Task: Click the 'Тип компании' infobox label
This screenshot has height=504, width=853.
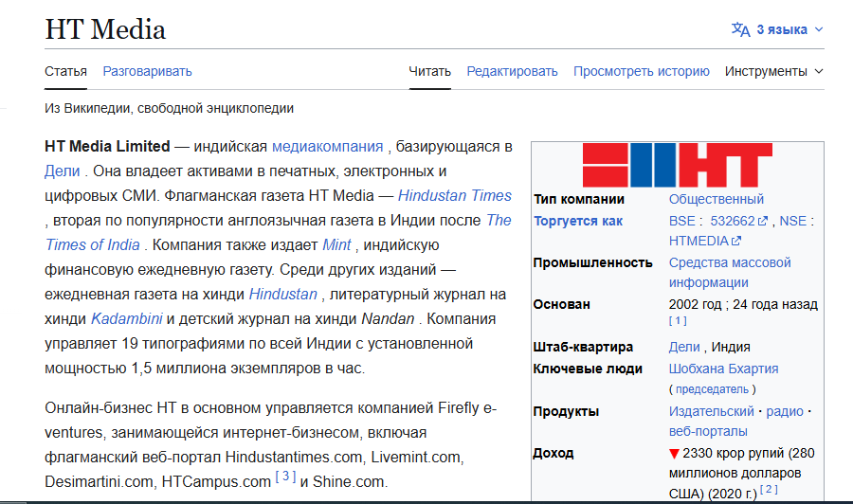Action: coord(579,199)
